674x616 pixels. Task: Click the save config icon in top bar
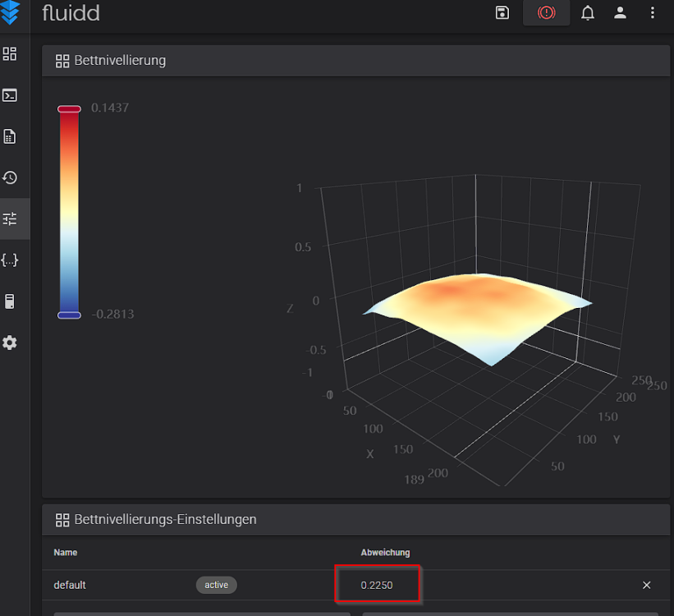click(502, 12)
